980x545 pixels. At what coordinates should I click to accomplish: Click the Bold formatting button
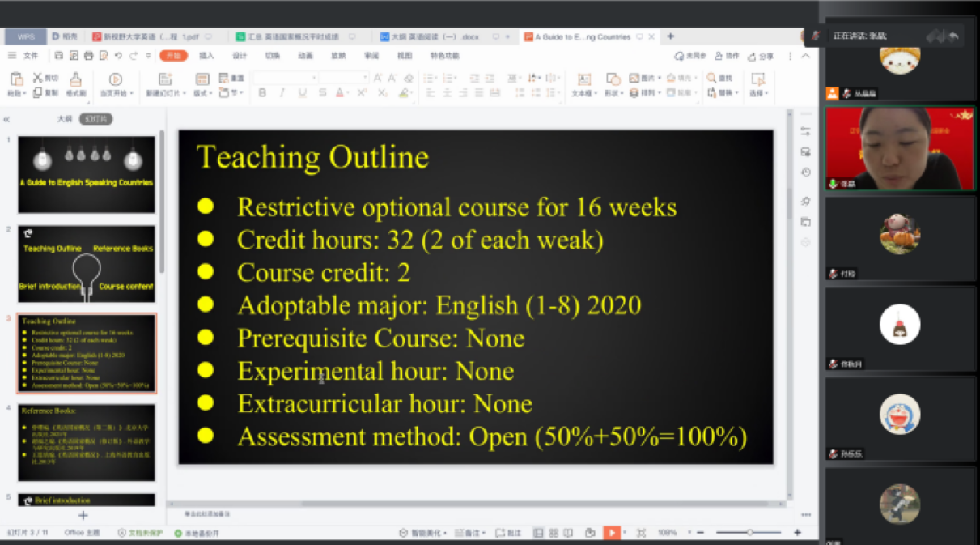click(262, 93)
